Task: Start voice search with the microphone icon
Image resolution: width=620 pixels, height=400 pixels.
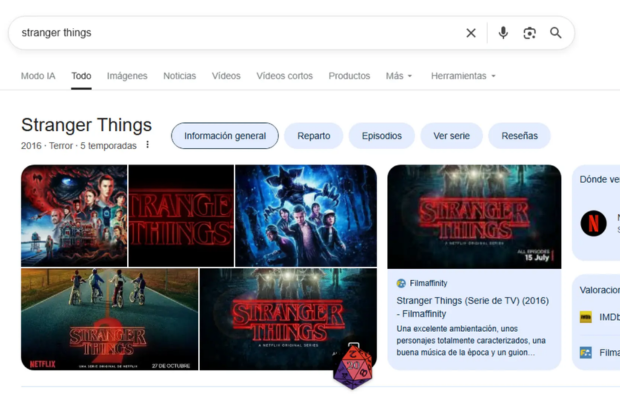Action: click(x=503, y=33)
